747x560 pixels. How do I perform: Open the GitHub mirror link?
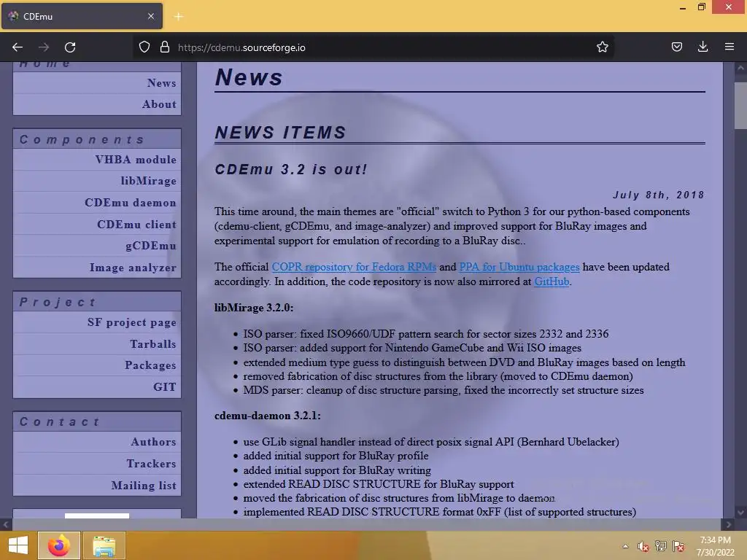(x=551, y=281)
